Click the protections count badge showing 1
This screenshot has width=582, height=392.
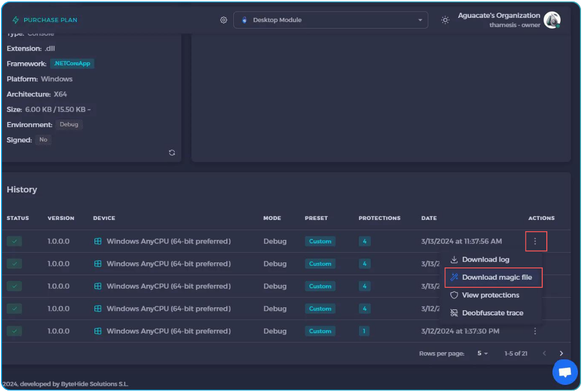point(364,331)
